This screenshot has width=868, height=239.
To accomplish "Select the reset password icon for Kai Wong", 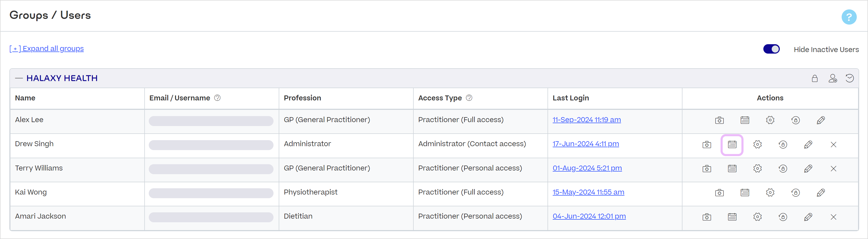I will 795,192.
